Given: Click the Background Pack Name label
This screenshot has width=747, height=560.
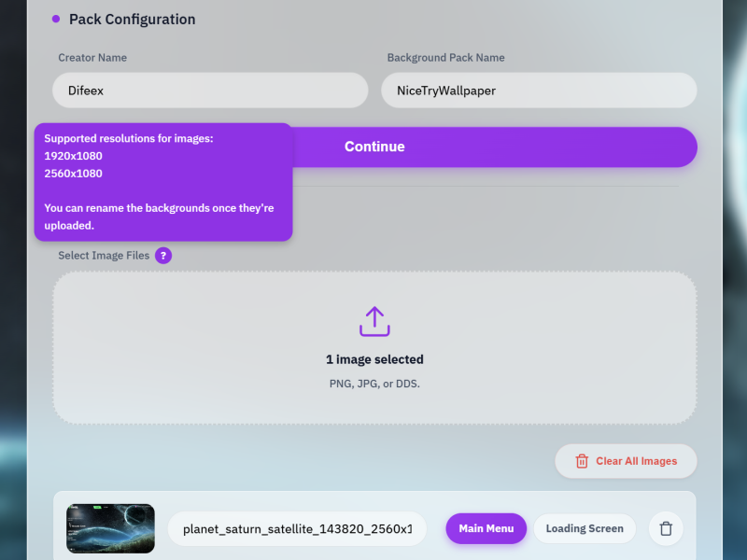Looking at the screenshot, I should pos(445,58).
